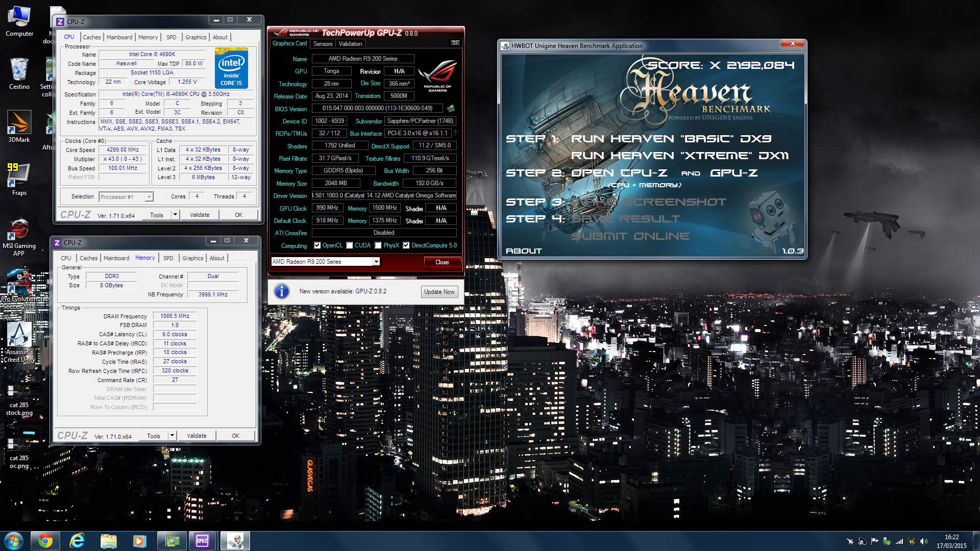The width and height of the screenshot is (980, 551).
Task: Launch Assassin's Creed Unity shortcut
Action: (x=19, y=343)
